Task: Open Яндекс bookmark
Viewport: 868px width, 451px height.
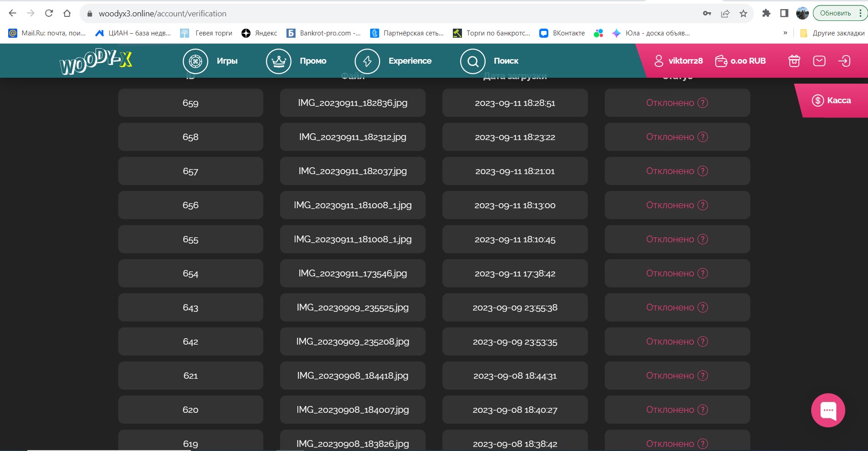Action: point(259,33)
